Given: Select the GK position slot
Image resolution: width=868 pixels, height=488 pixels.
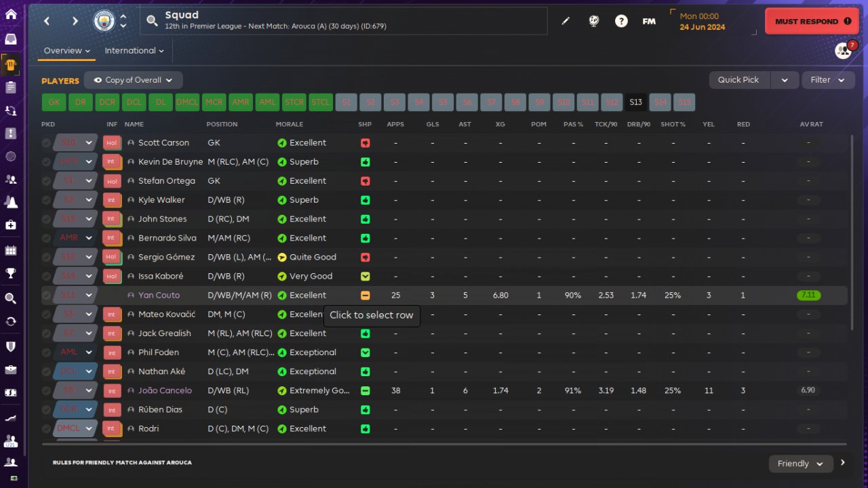Looking at the screenshot, I should [x=54, y=102].
